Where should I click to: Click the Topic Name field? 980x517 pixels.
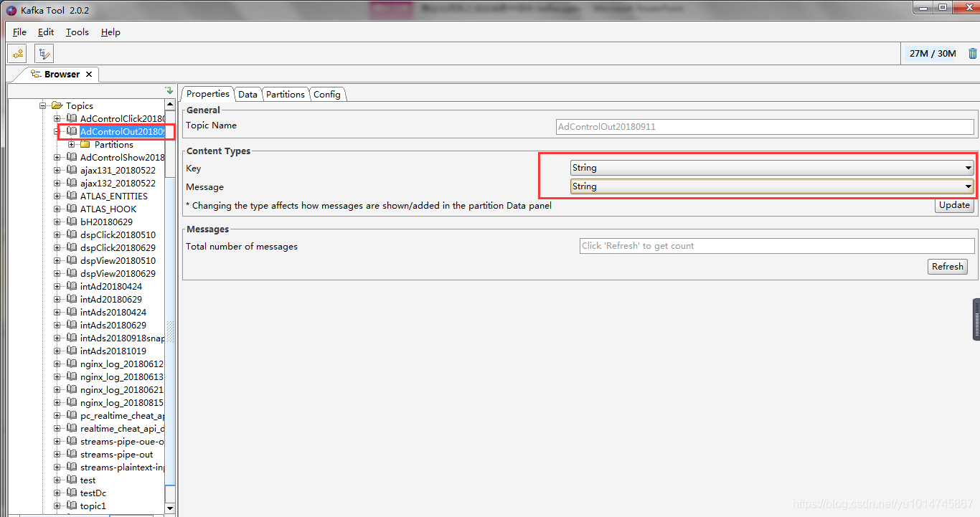click(765, 126)
